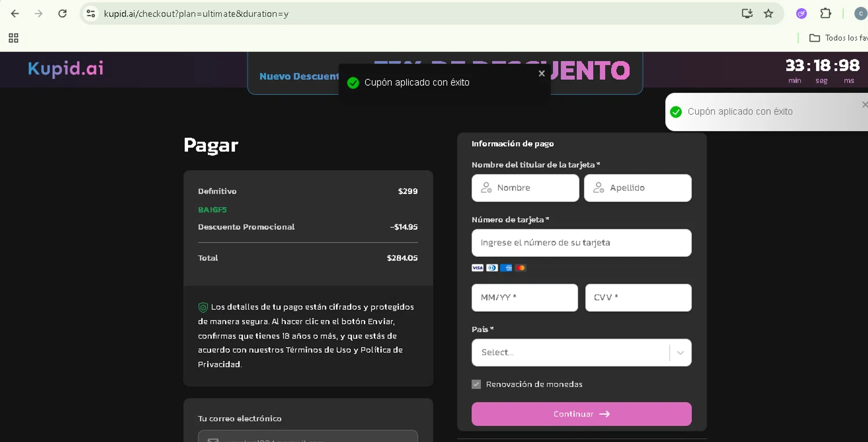
Task: Open the browser profile avatar
Action: (x=861, y=13)
